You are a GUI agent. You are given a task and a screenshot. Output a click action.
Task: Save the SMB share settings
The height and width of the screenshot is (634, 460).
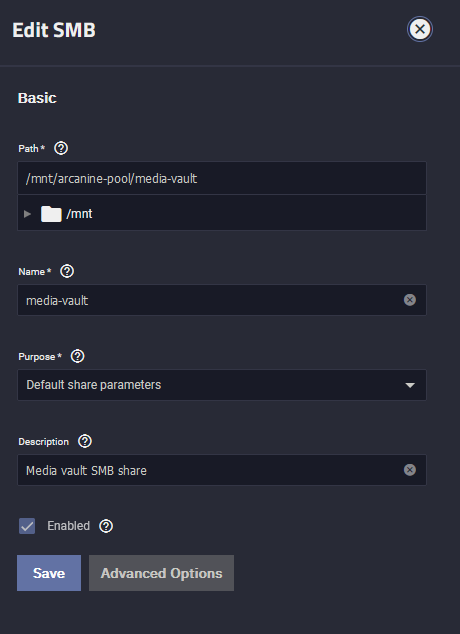click(49, 573)
